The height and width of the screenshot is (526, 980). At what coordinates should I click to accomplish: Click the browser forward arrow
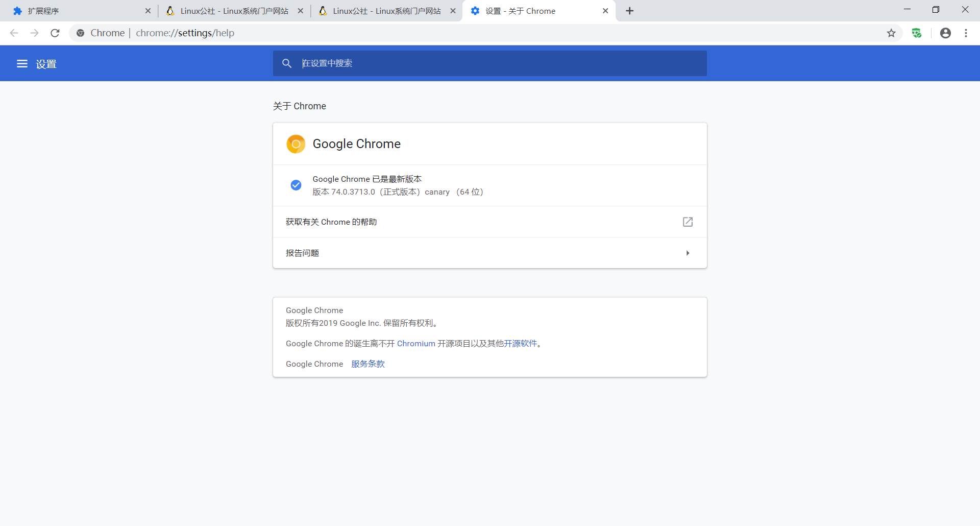pos(34,33)
